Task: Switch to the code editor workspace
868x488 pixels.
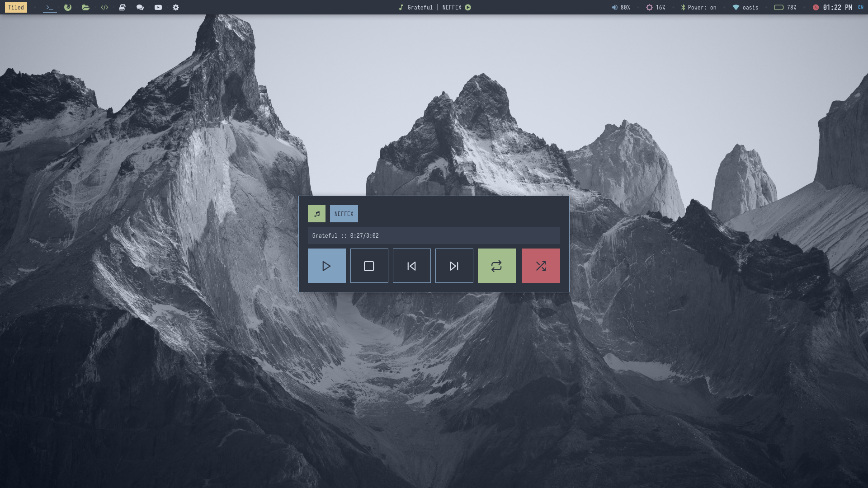Action: tap(104, 7)
